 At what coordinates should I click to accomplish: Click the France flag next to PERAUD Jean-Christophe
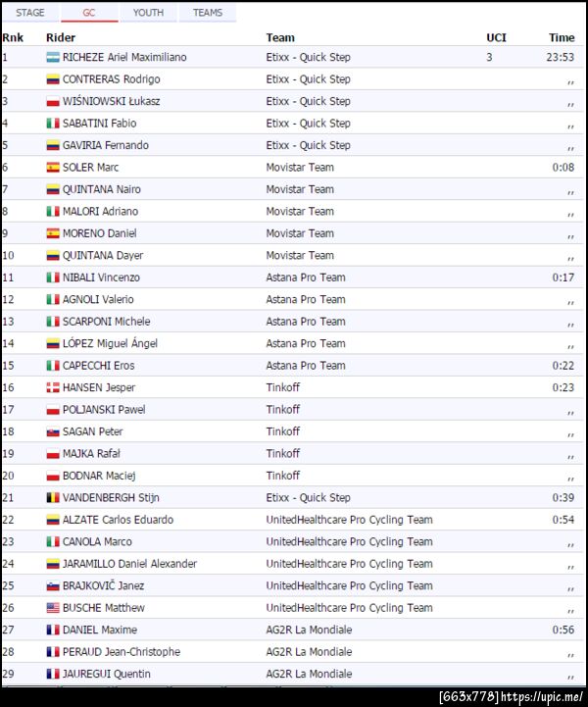pos(53,652)
